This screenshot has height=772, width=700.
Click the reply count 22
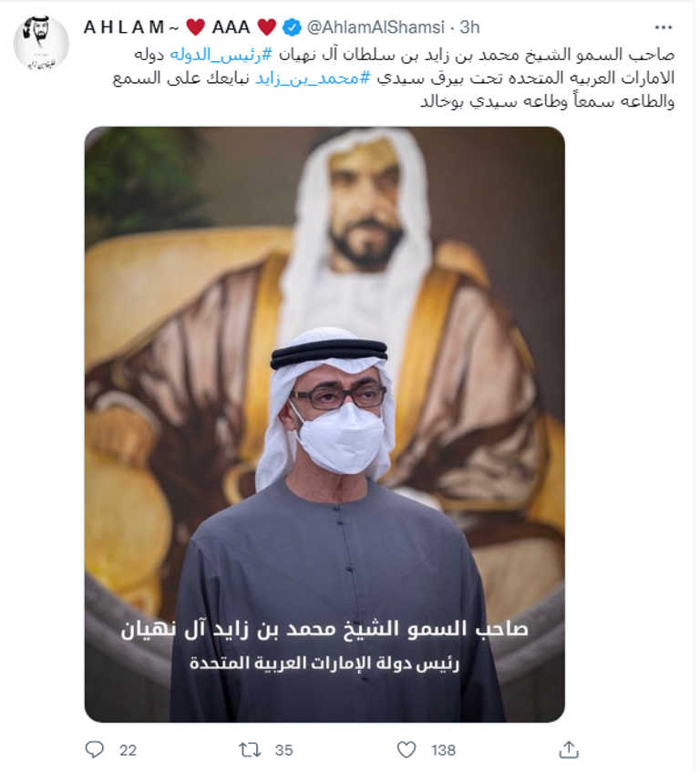(x=128, y=750)
